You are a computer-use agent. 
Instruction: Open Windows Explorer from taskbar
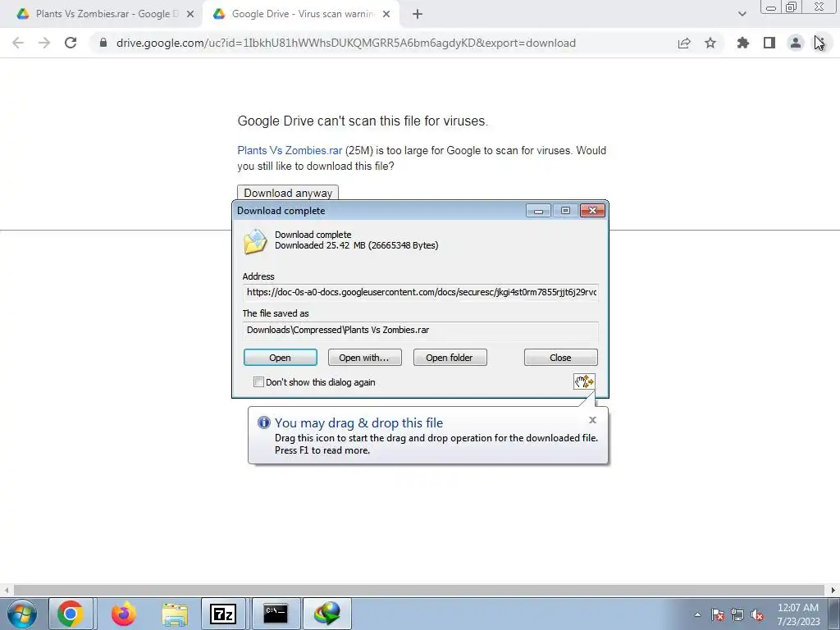pos(175,614)
